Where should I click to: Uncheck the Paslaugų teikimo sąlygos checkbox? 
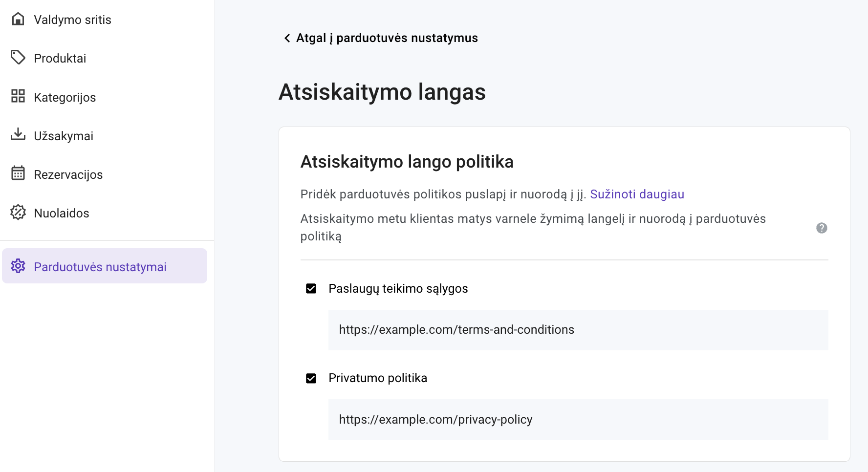pos(311,289)
